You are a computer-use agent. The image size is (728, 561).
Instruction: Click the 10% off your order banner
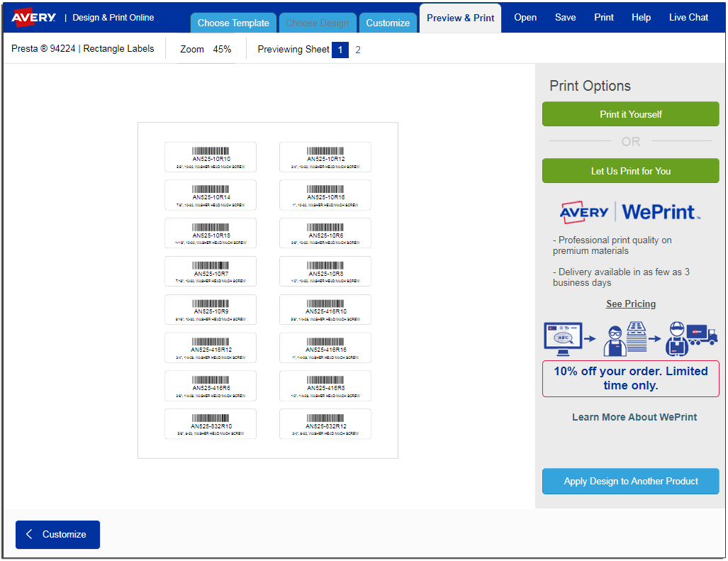[x=630, y=379]
